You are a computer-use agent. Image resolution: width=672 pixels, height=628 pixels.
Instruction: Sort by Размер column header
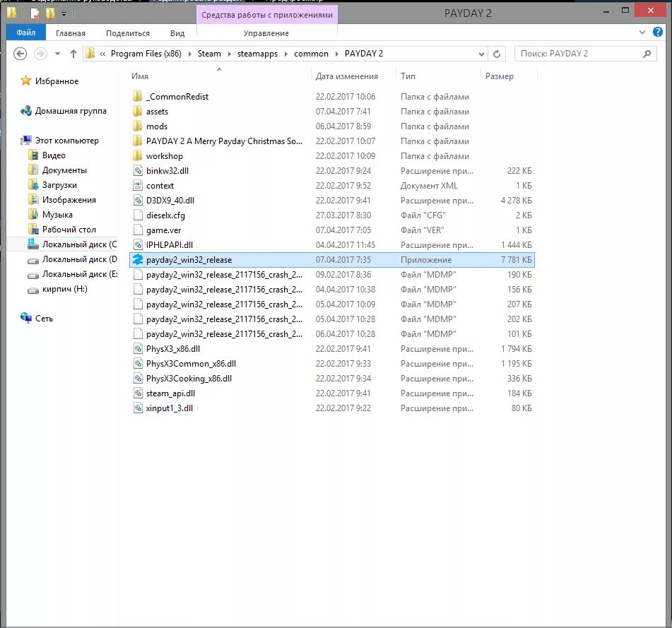tap(500, 76)
